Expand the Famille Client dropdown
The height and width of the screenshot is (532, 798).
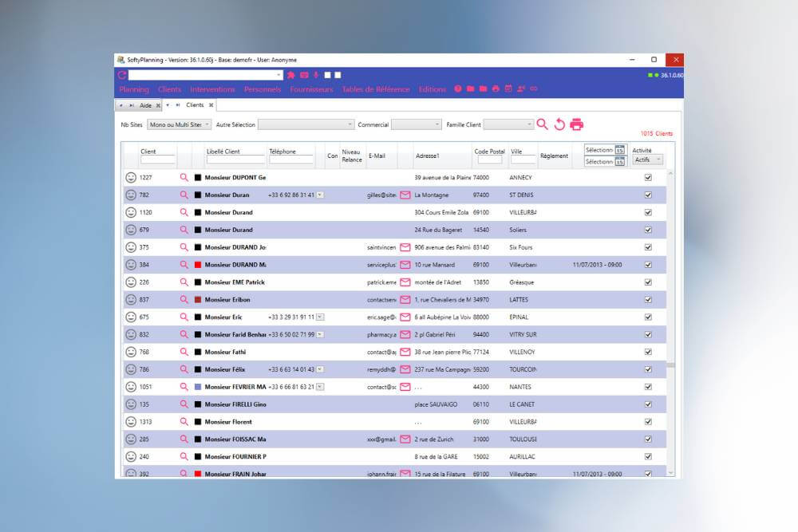point(508,124)
